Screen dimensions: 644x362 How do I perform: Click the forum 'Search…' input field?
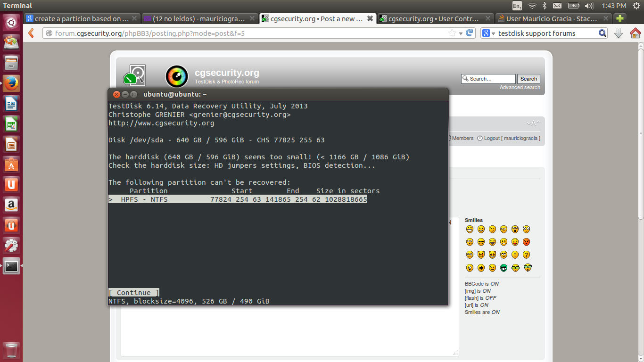click(x=488, y=79)
